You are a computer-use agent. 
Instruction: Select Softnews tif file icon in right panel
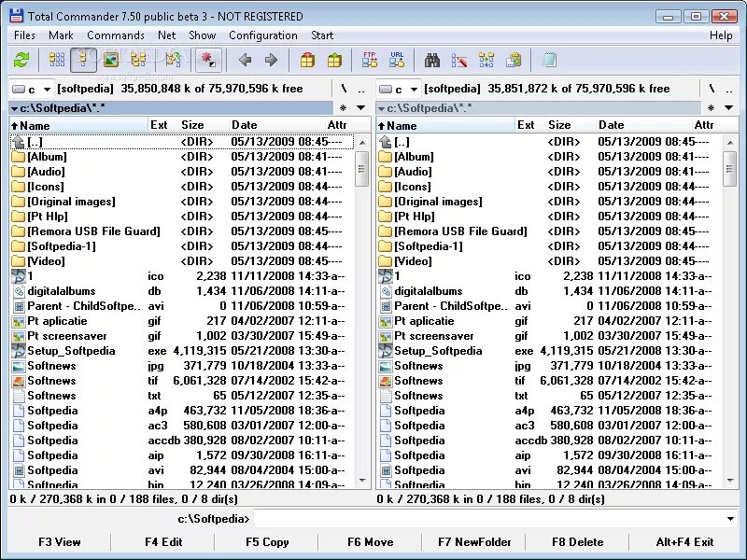(385, 381)
